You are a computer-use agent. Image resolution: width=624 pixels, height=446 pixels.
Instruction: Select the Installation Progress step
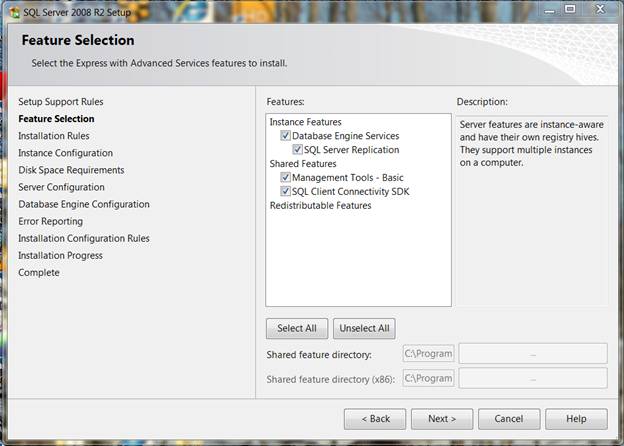[60, 255]
